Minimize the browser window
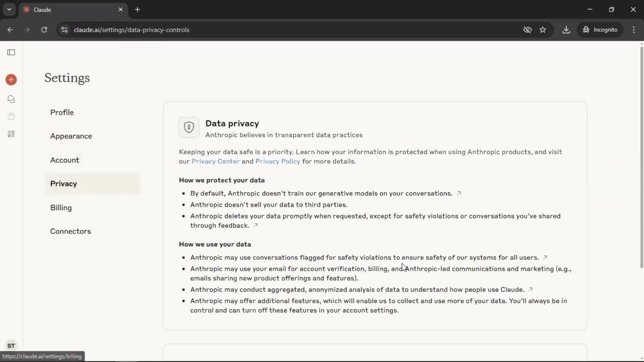 pyautogui.click(x=590, y=9)
